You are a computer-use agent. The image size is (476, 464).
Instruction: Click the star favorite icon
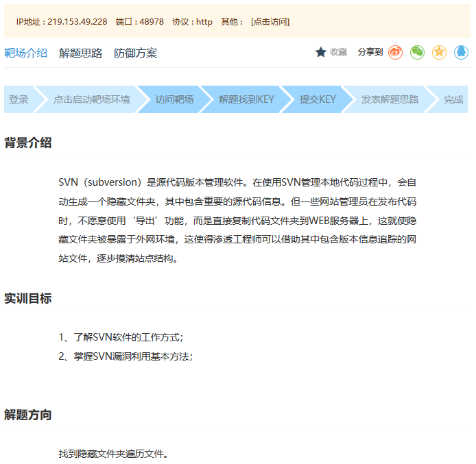pyautogui.click(x=320, y=52)
